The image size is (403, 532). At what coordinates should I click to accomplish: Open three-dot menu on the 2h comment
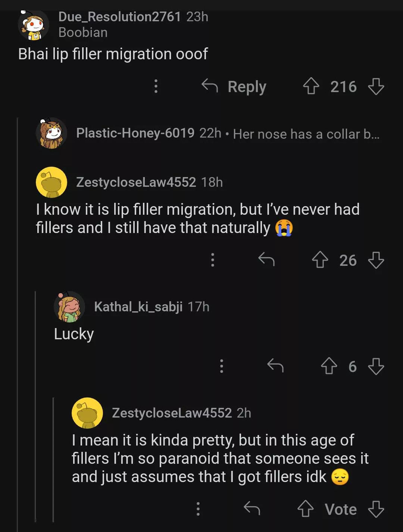pyautogui.click(x=198, y=509)
